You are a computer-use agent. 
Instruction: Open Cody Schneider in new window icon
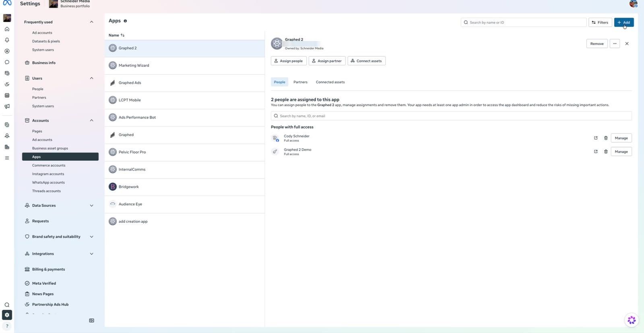click(x=596, y=138)
